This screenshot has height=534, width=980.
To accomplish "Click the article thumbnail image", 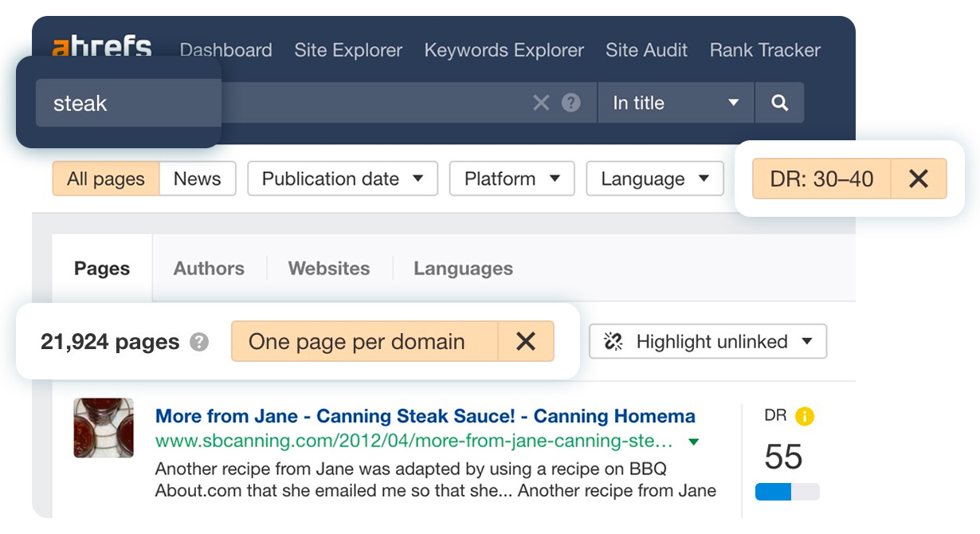I will pos(104,429).
